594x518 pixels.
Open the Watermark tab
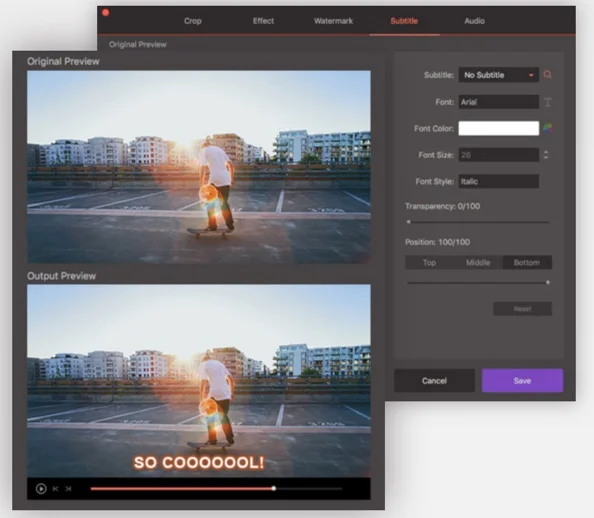coord(333,21)
